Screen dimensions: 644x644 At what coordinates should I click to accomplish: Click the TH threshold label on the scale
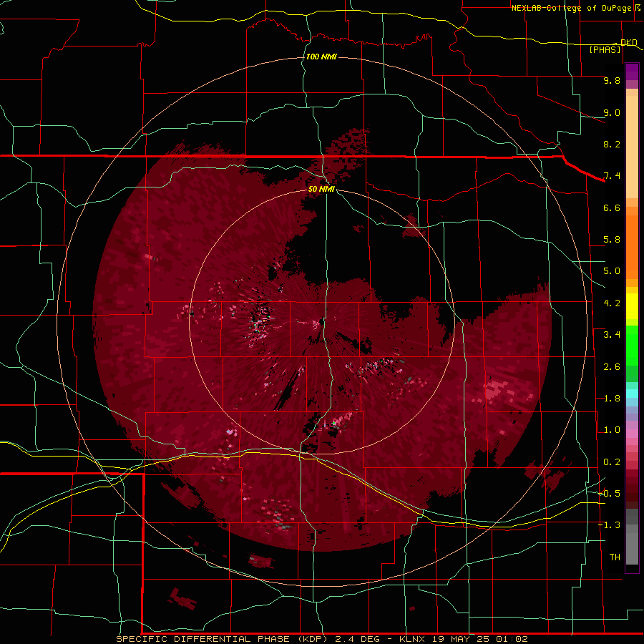click(x=615, y=557)
